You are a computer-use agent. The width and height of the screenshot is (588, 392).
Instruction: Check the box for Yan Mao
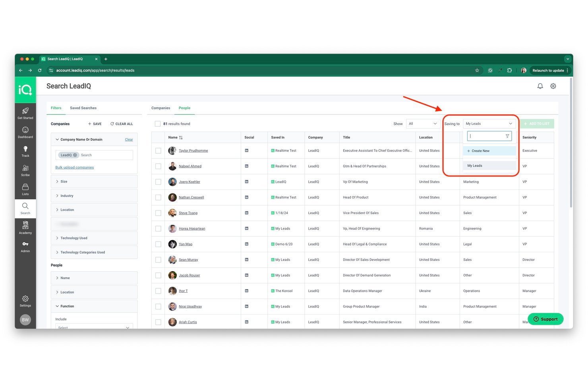(x=158, y=244)
